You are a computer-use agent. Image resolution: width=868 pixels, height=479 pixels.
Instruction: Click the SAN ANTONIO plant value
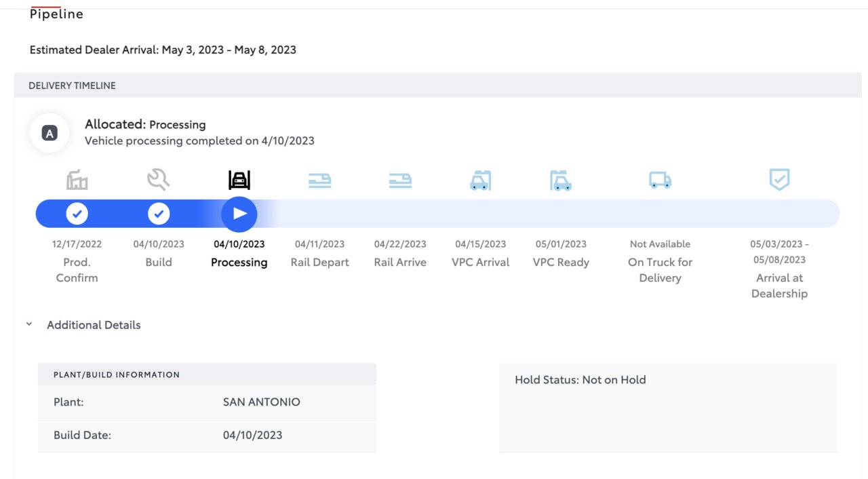(x=262, y=402)
